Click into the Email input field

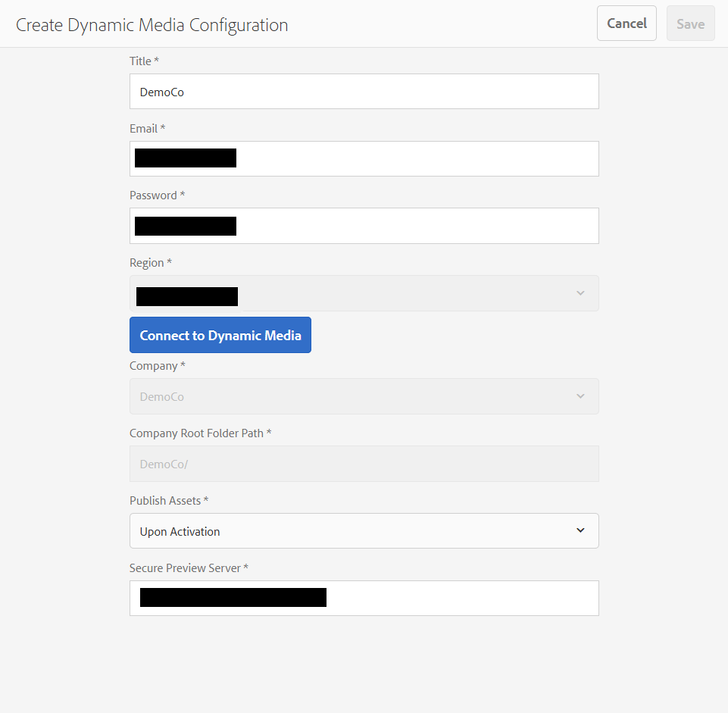point(364,159)
